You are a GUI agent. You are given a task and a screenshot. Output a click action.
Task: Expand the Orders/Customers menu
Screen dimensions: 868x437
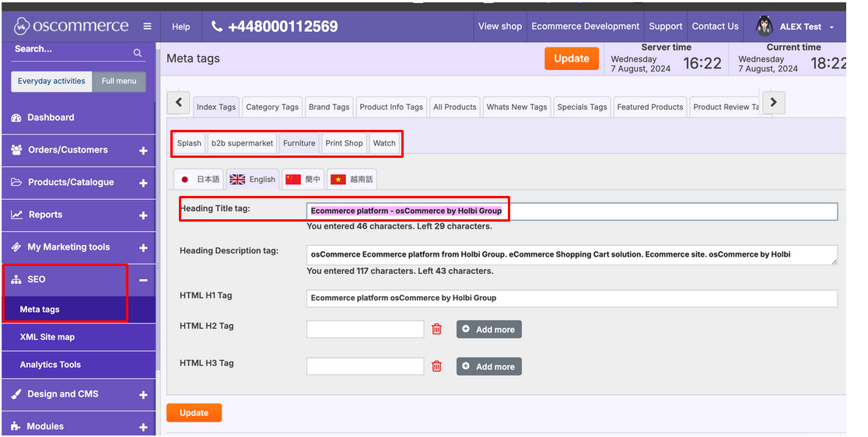[x=143, y=151]
